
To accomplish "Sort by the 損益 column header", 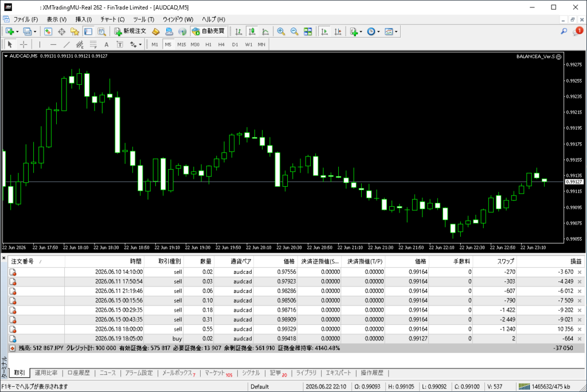I will coord(550,261).
